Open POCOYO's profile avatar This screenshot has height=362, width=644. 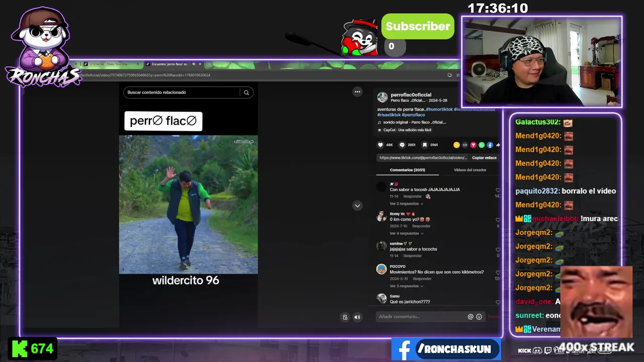click(x=382, y=269)
